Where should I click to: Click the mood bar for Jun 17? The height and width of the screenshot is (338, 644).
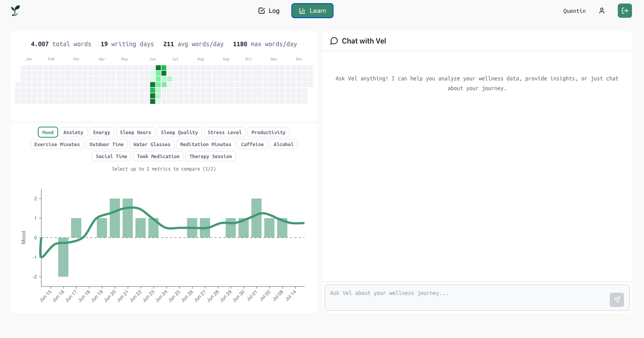tap(76, 228)
